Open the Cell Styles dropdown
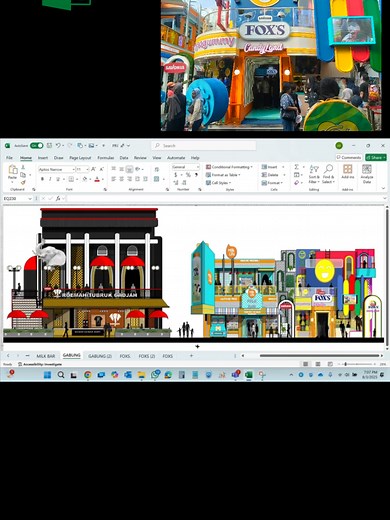This screenshot has width=390, height=520. click(219, 183)
